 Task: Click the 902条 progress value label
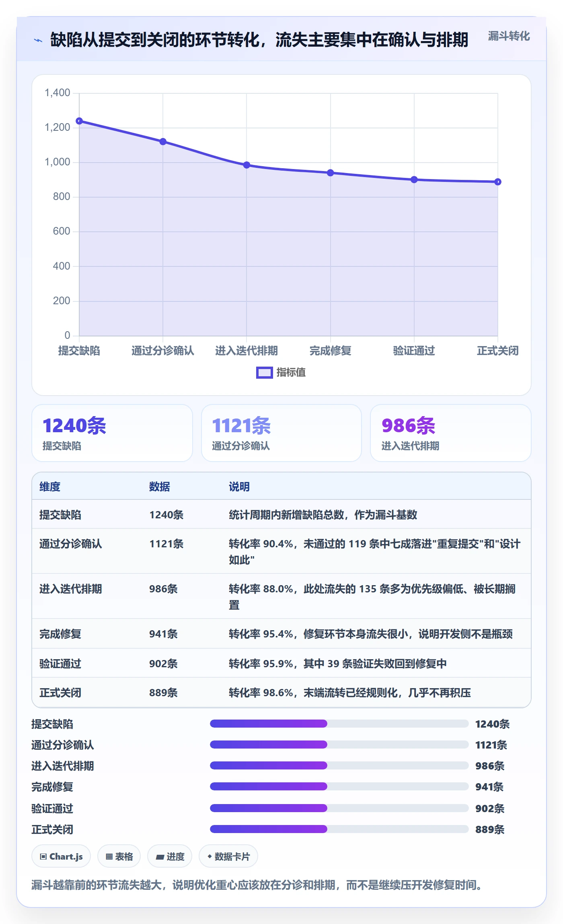tap(490, 808)
